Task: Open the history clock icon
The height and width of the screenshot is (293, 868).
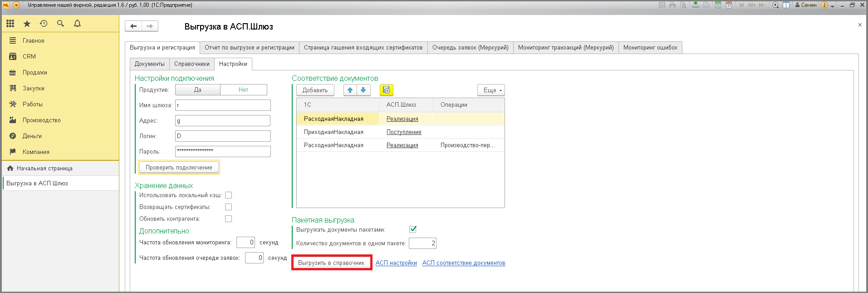Action: 44,24
